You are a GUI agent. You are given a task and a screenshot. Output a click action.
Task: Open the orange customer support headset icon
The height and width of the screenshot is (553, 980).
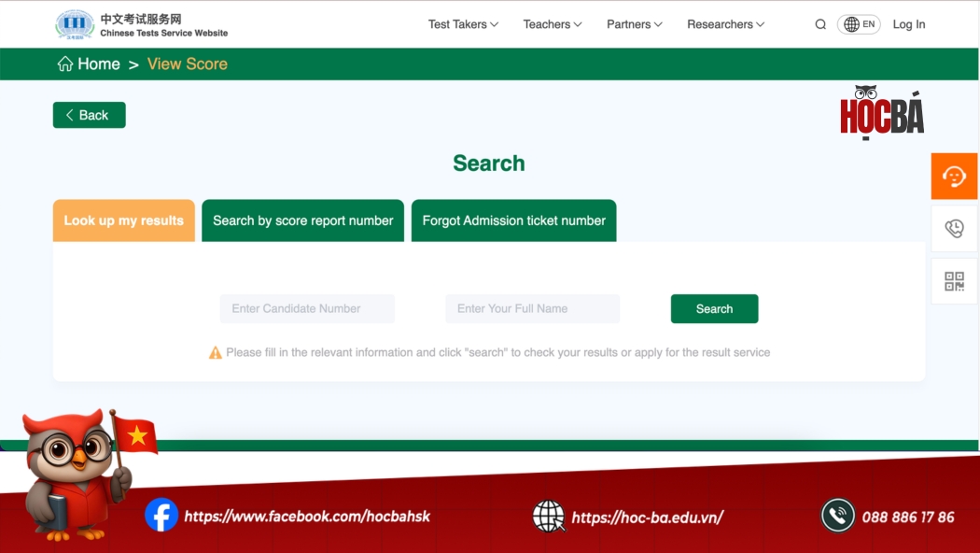(954, 176)
